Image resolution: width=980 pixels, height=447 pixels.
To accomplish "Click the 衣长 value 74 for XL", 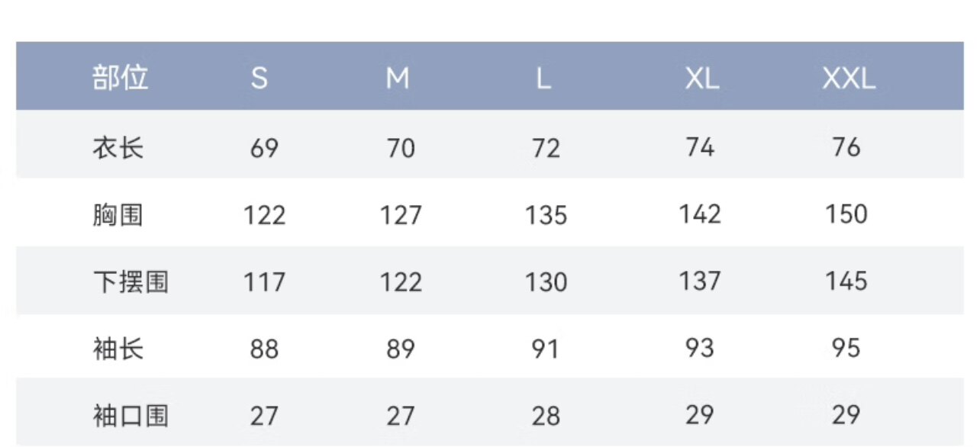I will (700, 147).
